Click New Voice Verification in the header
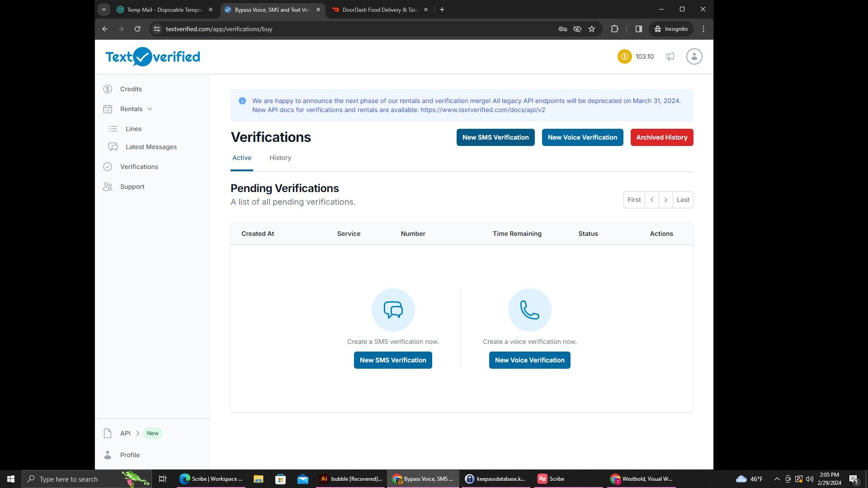 [x=582, y=137]
